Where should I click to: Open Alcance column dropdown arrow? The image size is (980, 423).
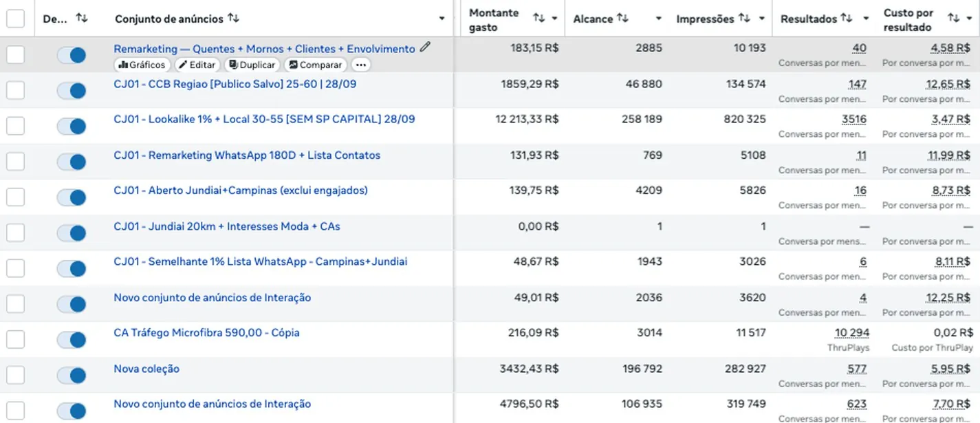659,19
